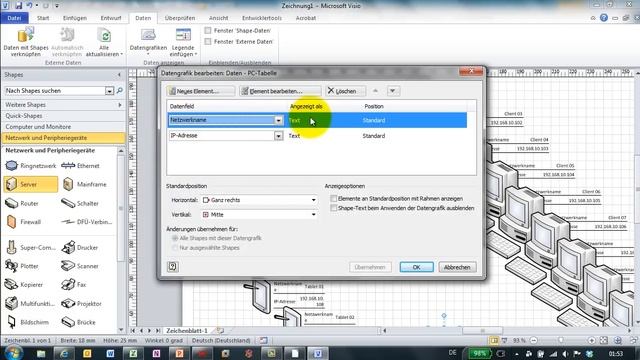Viewport: 640px width, 360px height.
Task: Select the Firewall shape
Action: pos(24,222)
